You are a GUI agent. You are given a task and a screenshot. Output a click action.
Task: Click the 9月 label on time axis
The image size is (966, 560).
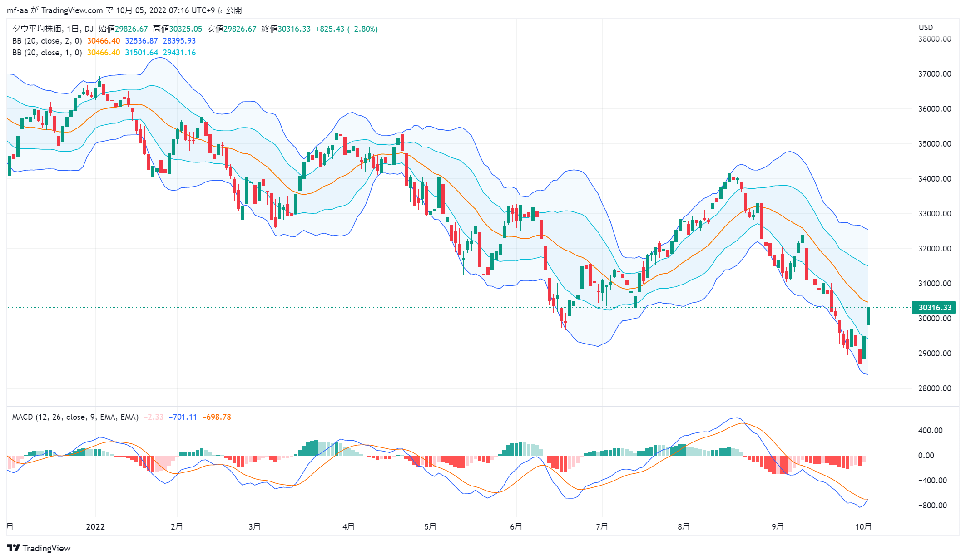[x=778, y=527]
